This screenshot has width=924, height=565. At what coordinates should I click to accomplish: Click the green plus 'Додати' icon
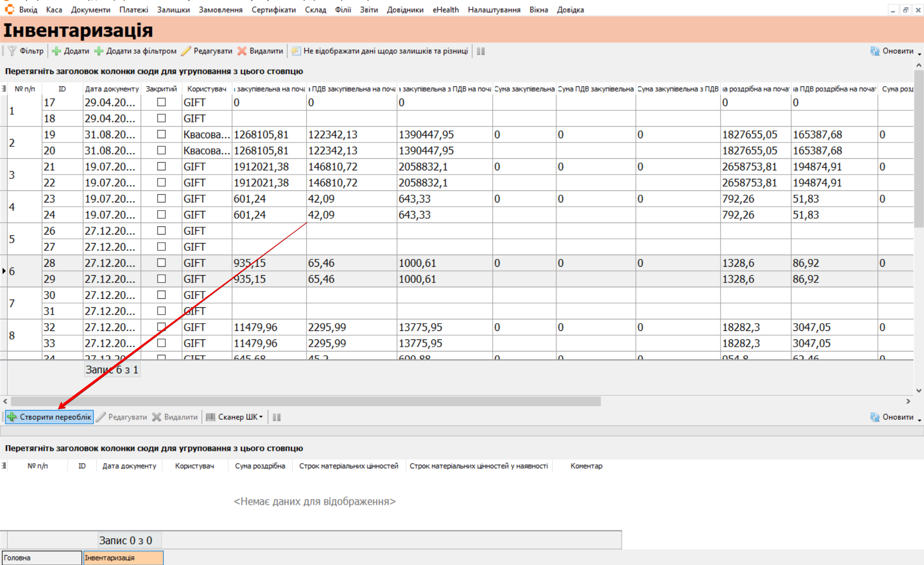point(56,51)
